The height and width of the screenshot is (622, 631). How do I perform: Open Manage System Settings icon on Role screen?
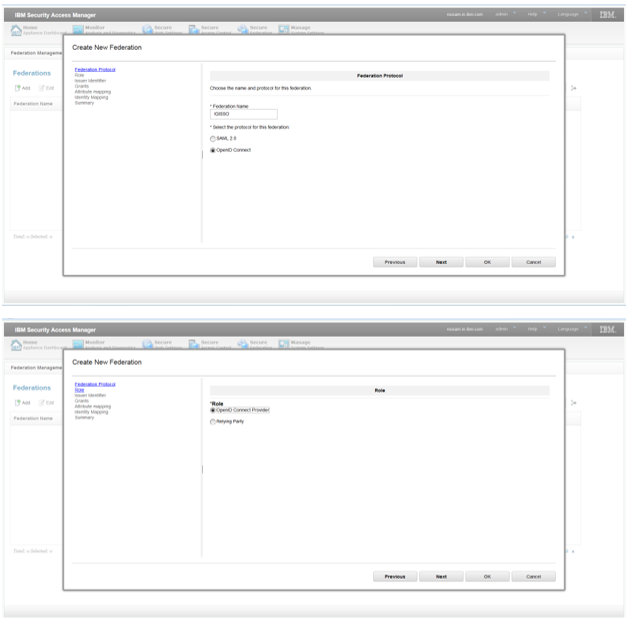pyautogui.click(x=284, y=345)
